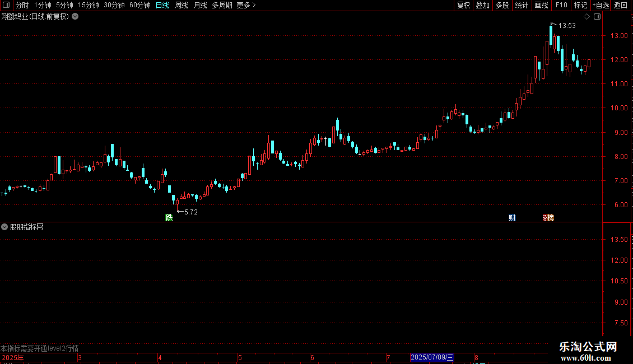Click the 统计 statistics button
This screenshot has height=364, width=633.
522,5
